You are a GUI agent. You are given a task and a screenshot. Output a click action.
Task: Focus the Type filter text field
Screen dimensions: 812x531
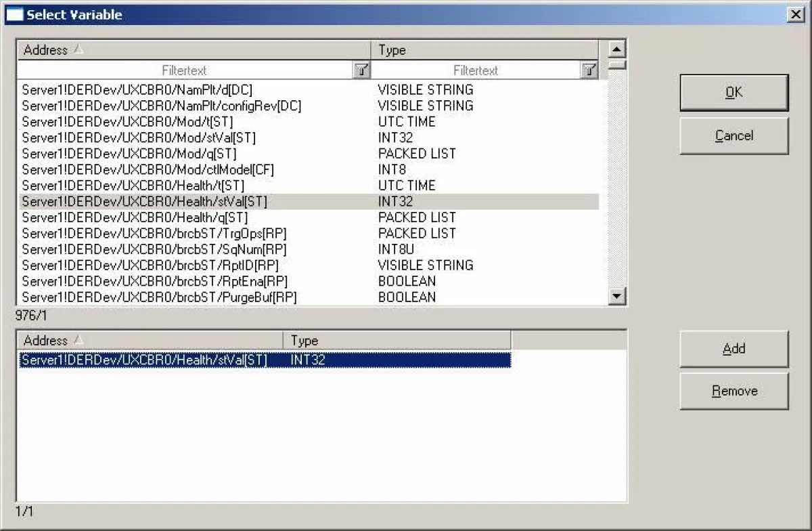(475, 70)
